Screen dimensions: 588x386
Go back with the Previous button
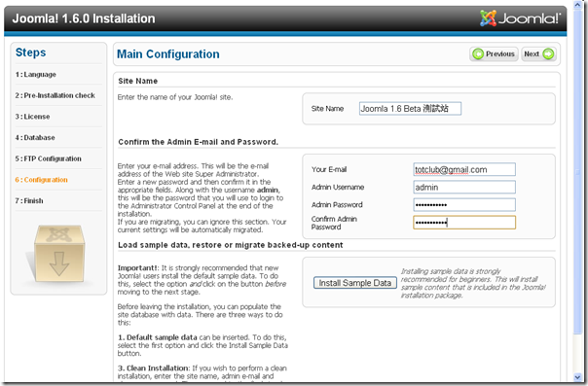tap(494, 53)
